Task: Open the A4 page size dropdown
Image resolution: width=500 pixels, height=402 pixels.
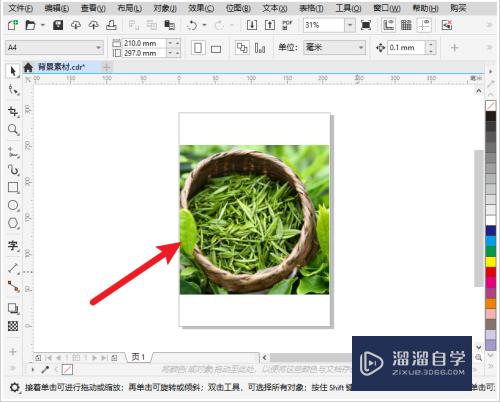Action: point(55,48)
